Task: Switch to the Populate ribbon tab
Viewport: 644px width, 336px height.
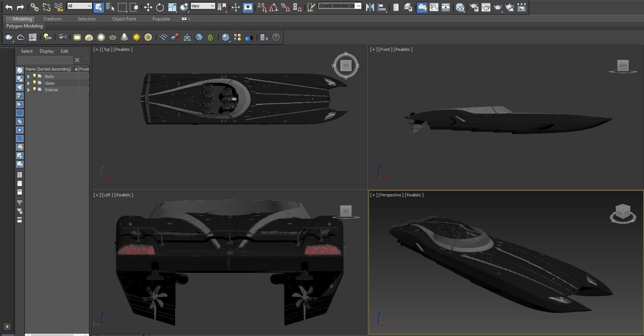Action: click(x=161, y=19)
